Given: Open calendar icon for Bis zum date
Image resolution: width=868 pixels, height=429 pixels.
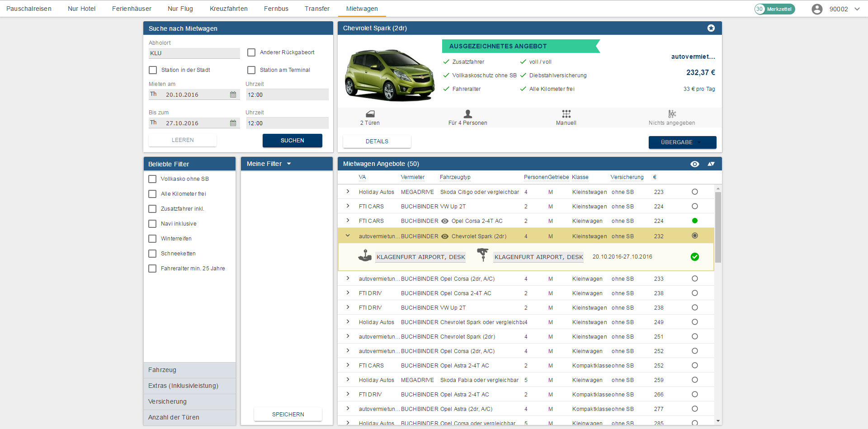Looking at the screenshot, I should (x=233, y=123).
